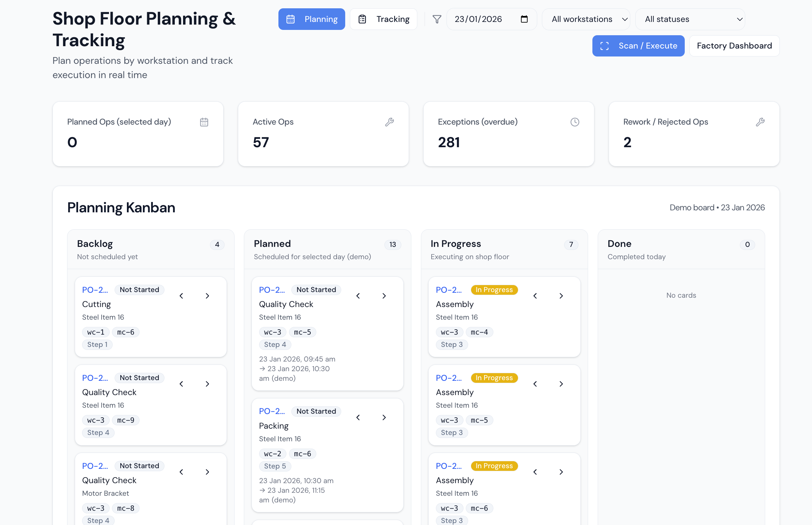This screenshot has width=812, height=525.
Task: Click the calendar icon on Planned Ops card
Action: [x=204, y=122]
